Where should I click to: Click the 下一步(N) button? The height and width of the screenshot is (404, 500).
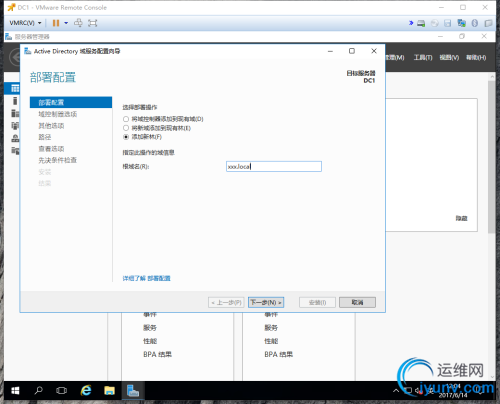[266, 302]
